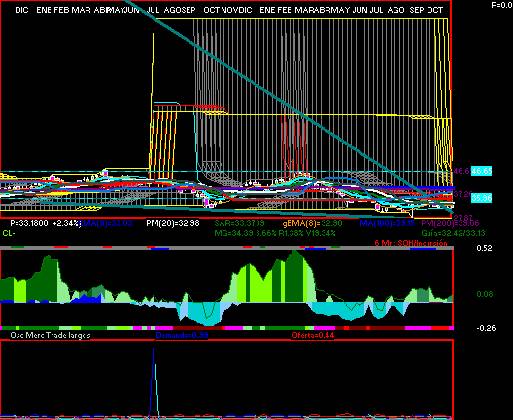Click the red Oferta=0.44 label

pos(313,335)
